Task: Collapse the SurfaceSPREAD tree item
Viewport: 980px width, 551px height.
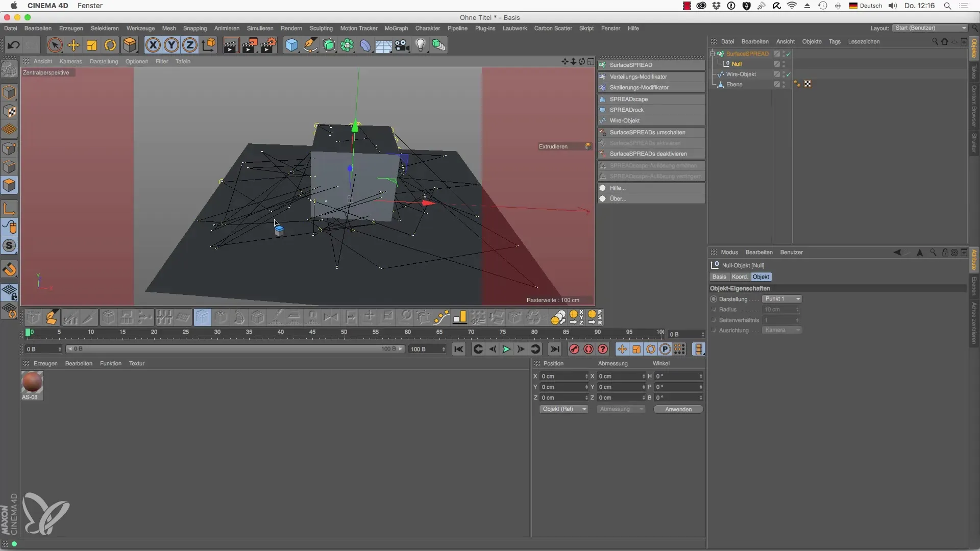Action: pos(712,54)
